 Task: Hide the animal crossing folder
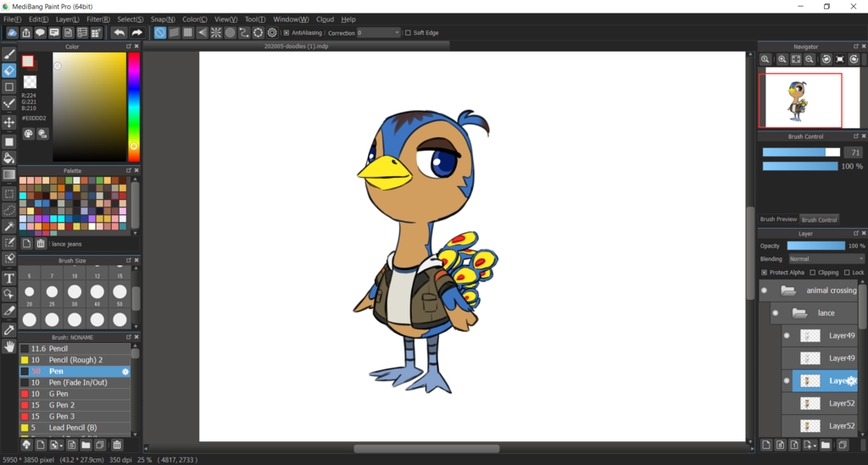pyautogui.click(x=764, y=291)
